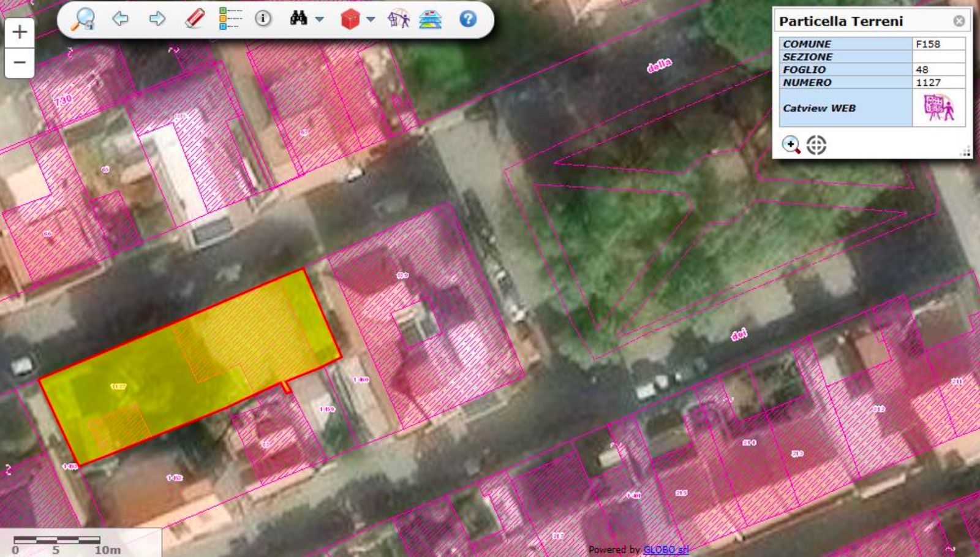Center map on parcel with target icon

coord(816,145)
